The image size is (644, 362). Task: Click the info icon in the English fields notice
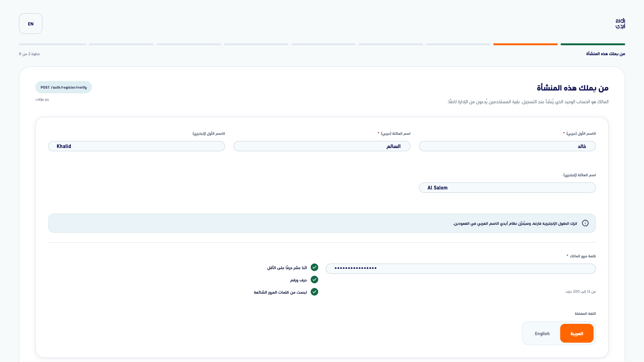coord(585,223)
